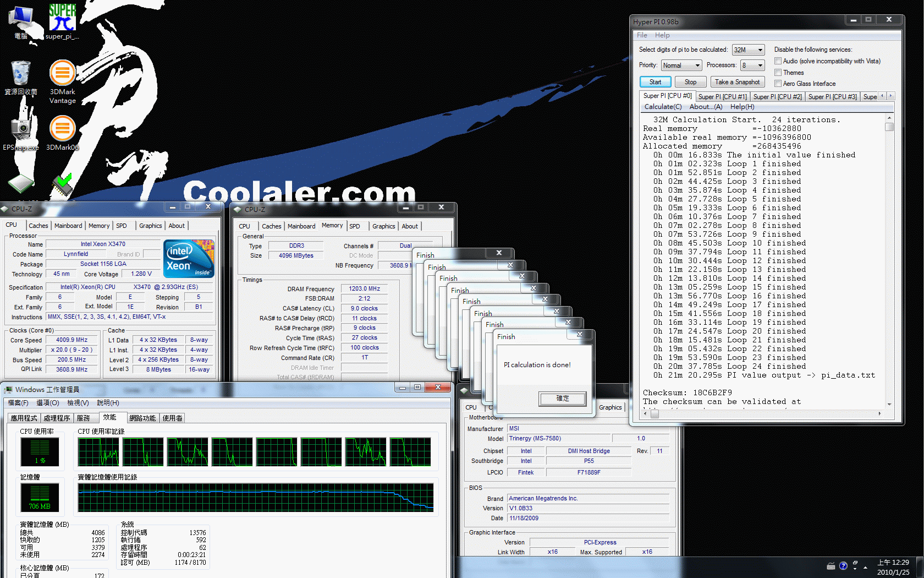The image size is (924, 578).
Task: Click the Start button in Hyper PI
Action: pos(655,82)
